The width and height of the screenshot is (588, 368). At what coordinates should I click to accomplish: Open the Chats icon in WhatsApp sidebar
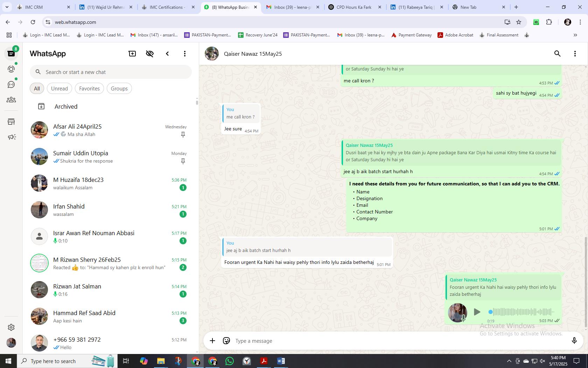[x=11, y=54]
